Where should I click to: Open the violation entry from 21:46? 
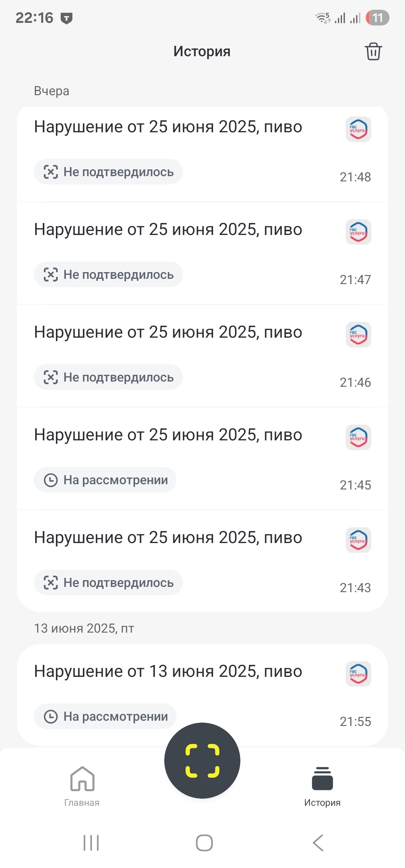click(168, 332)
